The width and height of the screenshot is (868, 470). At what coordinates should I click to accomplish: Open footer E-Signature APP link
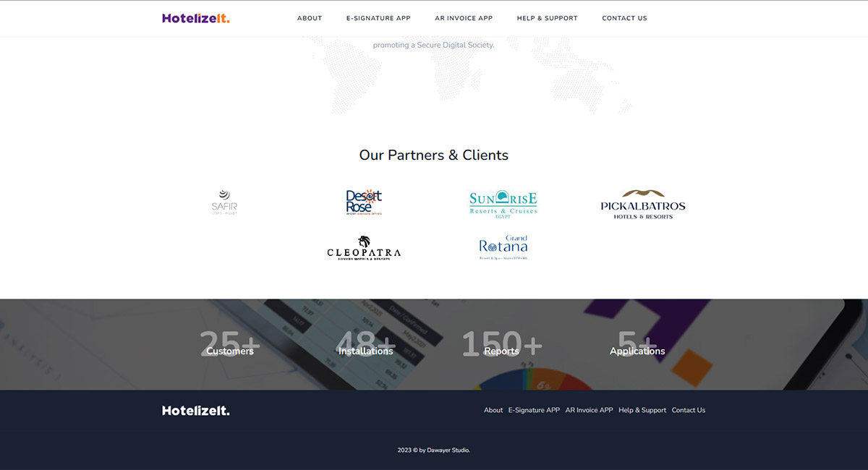coord(534,410)
